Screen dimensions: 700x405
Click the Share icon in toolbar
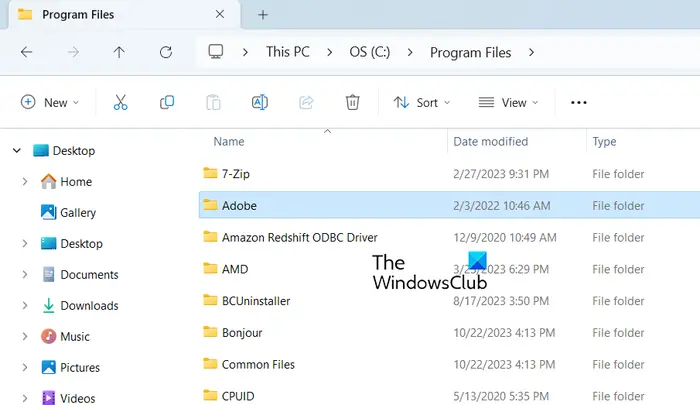[x=306, y=102]
